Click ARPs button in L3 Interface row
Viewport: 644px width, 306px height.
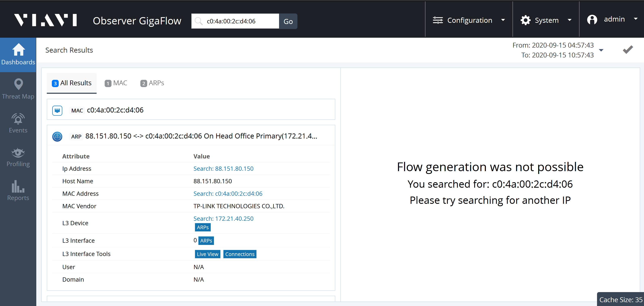click(x=206, y=241)
